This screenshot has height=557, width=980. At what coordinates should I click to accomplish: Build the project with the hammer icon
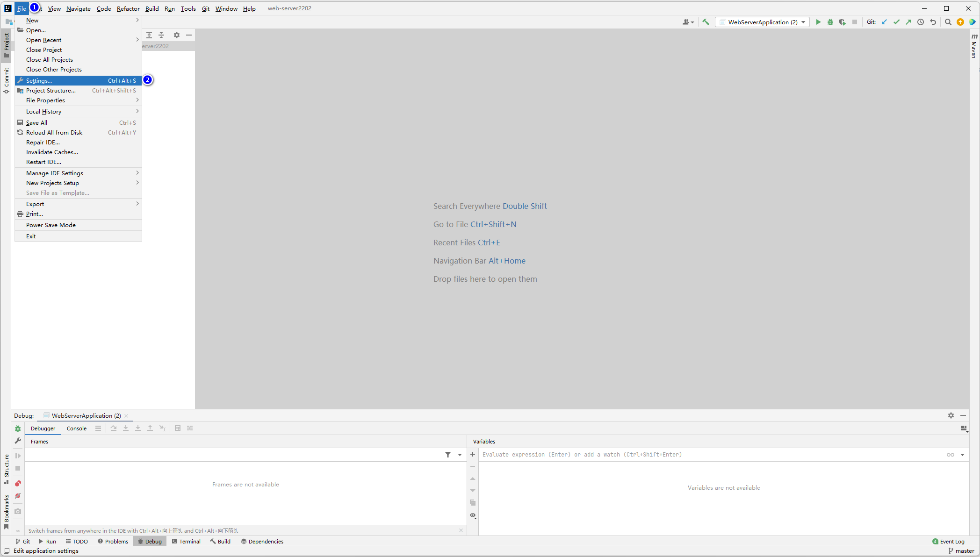click(x=706, y=22)
